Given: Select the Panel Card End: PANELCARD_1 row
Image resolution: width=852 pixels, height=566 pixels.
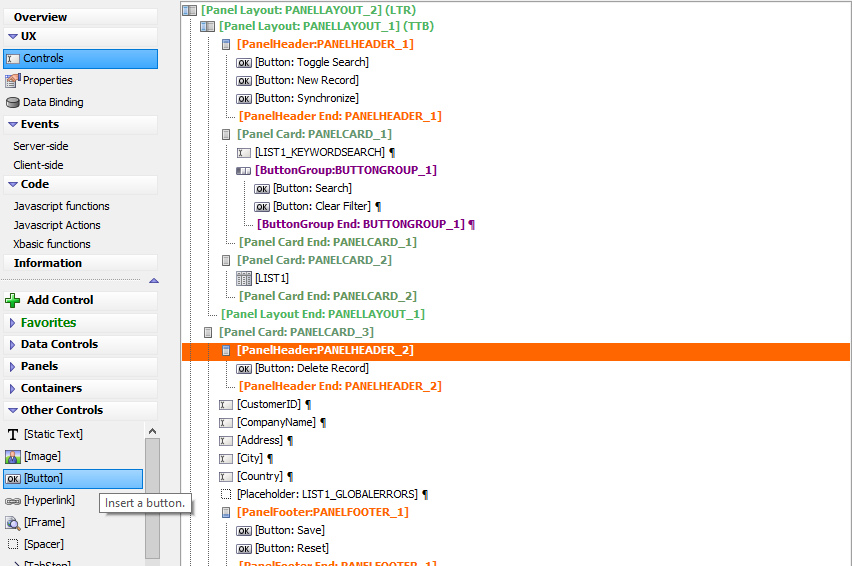Looking at the screenshot, I should coord(328,242).
